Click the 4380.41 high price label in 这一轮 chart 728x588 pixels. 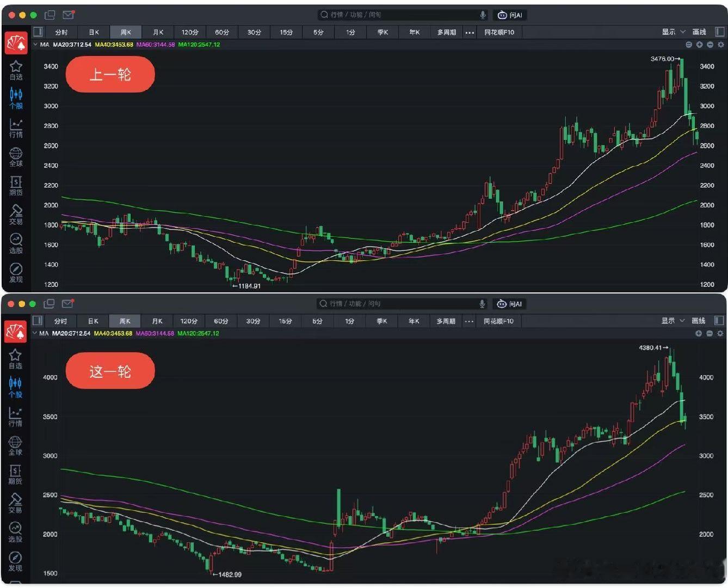650,347
